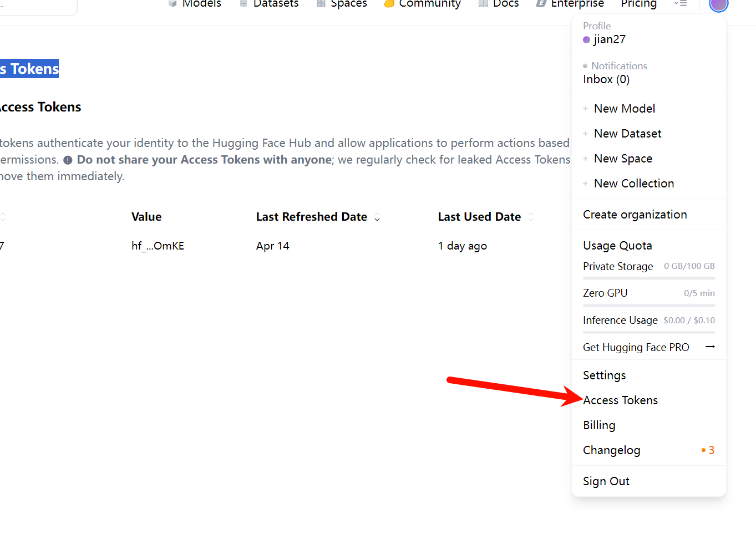Go to Spaces in top navigation
The height and width of the screenshot is (539, 756).
click(x=349, y=3)
